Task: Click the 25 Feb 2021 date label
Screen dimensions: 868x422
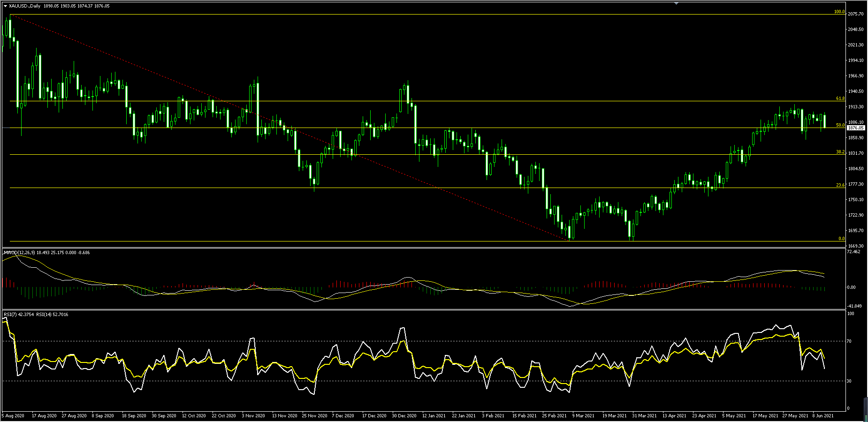Action: (x=554, y=416)
